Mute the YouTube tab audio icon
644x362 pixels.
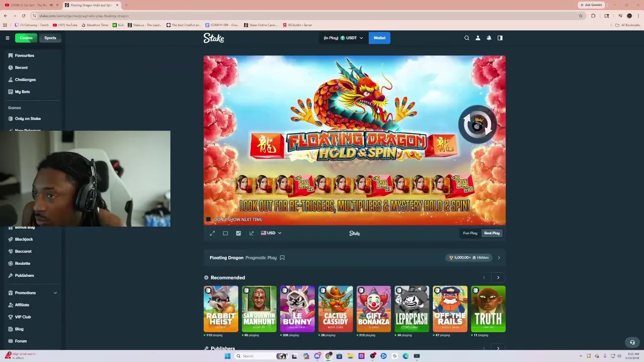(x=51, y=5)
